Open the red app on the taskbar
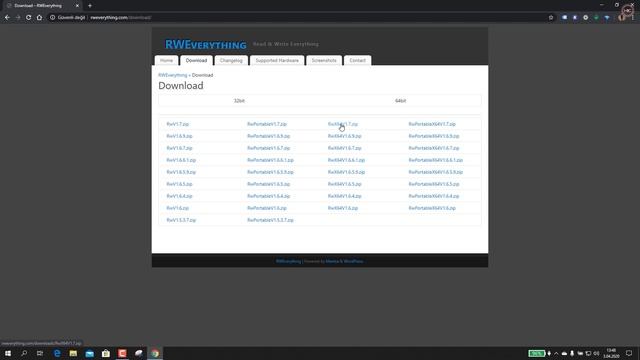Screen dimensions: 640x360 [122, 353]
